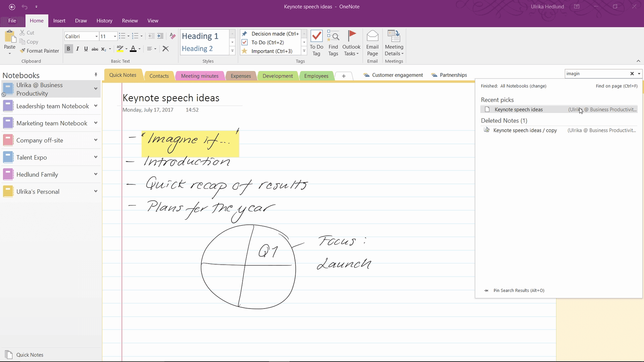The height and width of the screenshot is (362, 644).
Task: Toggle italic formatting
Action: coord(77,49)
